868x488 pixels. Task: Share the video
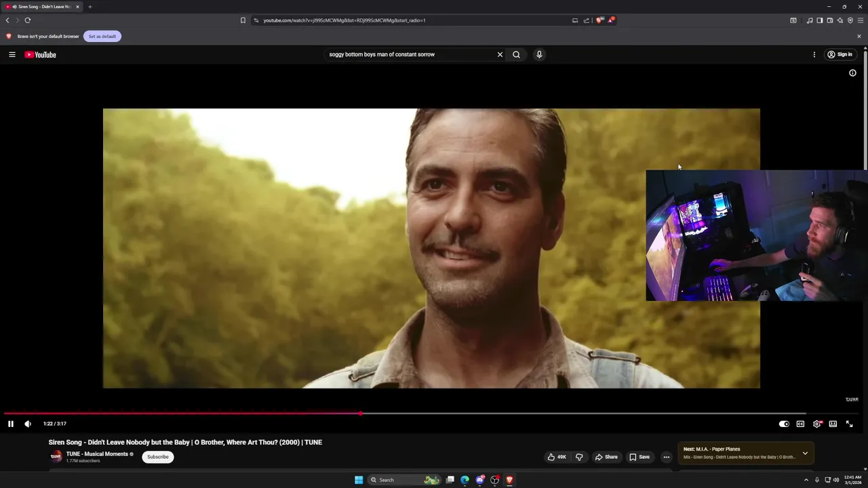(606, 457)
